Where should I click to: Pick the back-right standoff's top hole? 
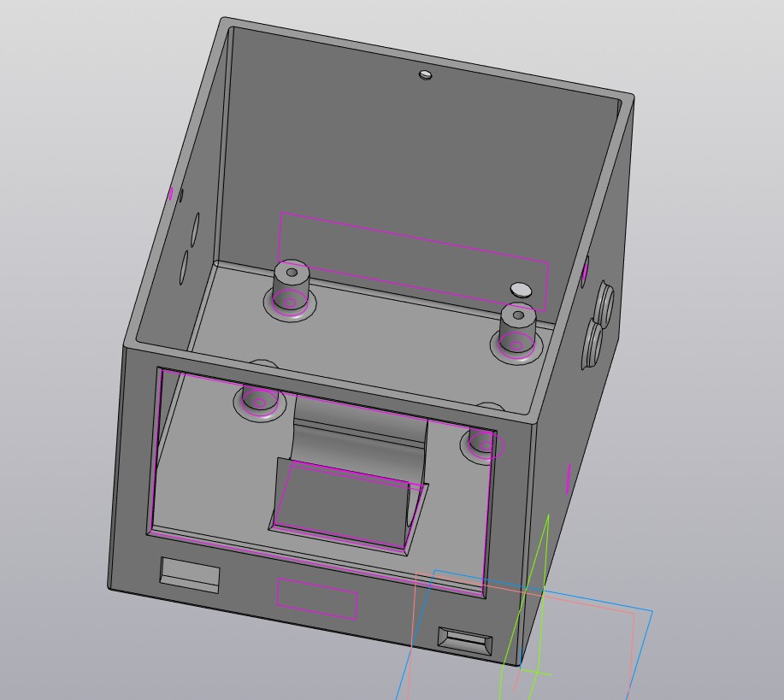518,315
